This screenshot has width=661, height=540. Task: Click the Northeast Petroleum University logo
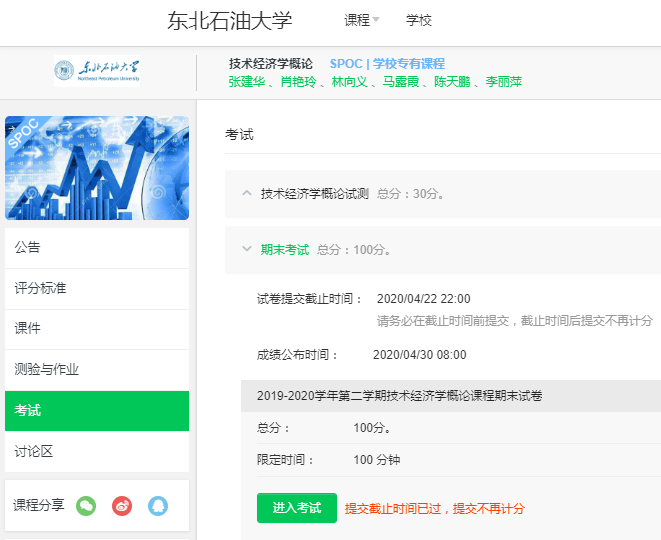tap(97, 72)
